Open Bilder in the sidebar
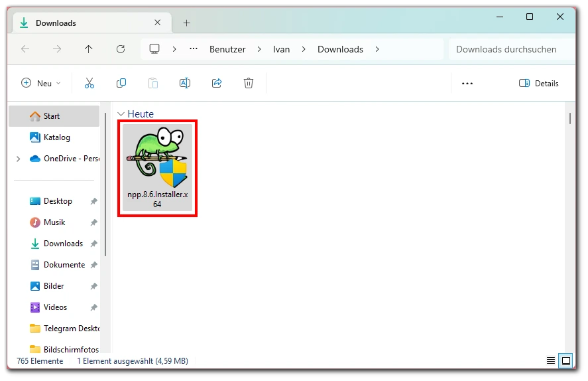The height and width of the screenshot is (381, 588). click(54, 286)
